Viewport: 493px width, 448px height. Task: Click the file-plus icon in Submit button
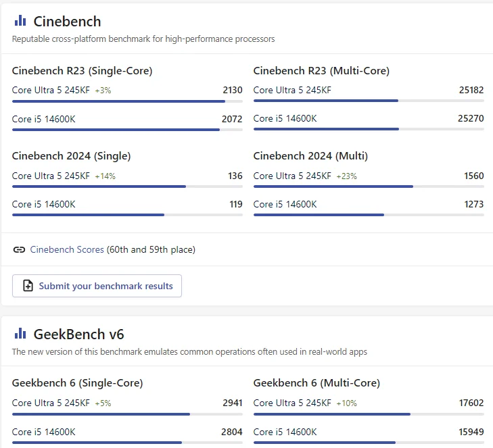click(x=28, y=286)
